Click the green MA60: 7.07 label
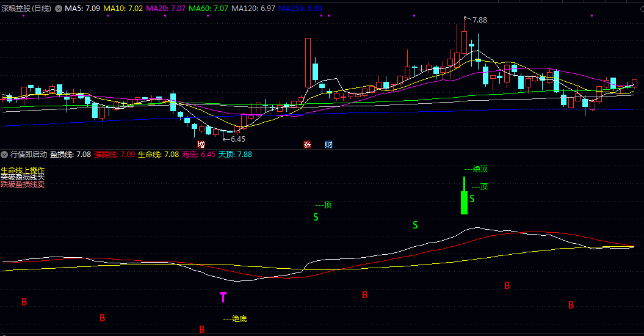 [x=208, y=9]
